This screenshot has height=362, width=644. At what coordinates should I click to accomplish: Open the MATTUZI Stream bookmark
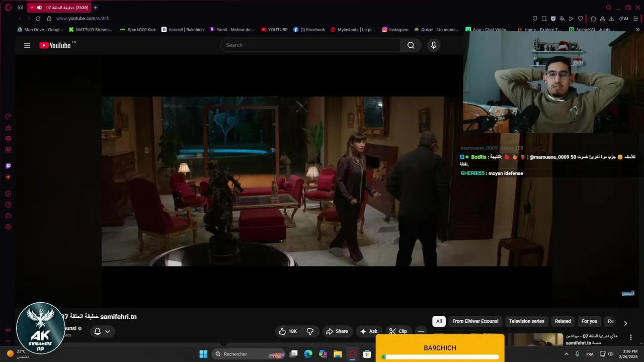pyautogui.click(x=91, y=30)
